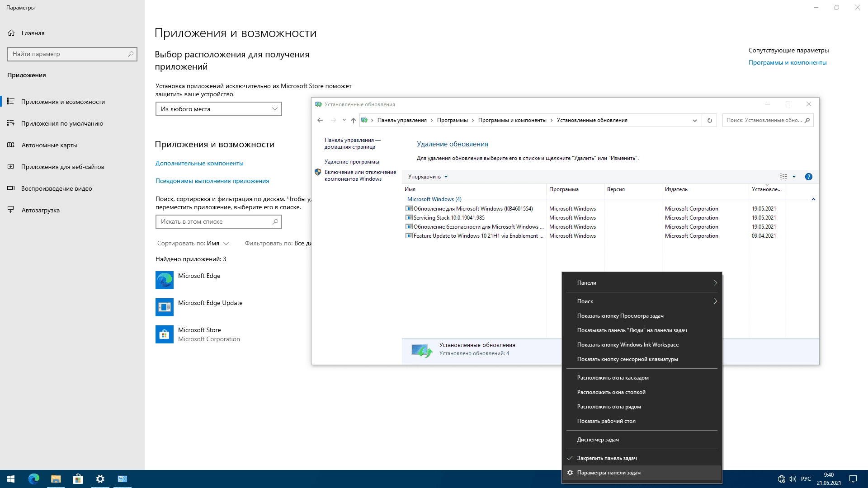The height and width of the screenshot is (488, 868).
Task: Launch Microsoft Edge from the taskbar
Action: coord(34,479)
